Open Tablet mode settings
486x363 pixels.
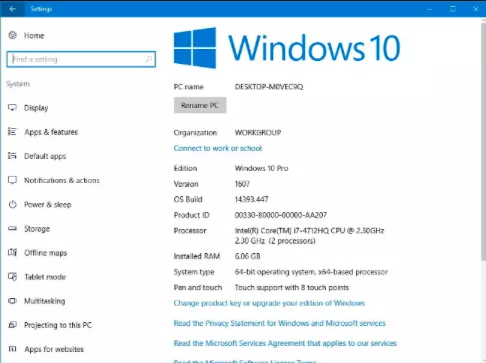click(x=45, y=277)
